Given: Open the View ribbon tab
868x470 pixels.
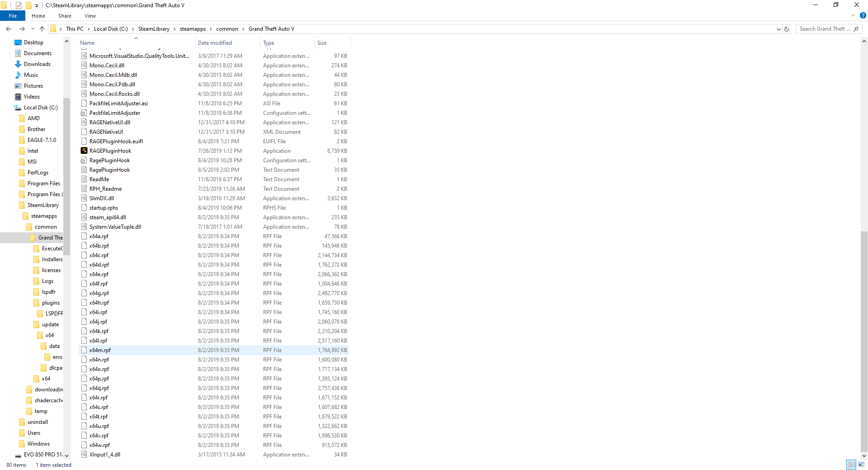Looking at the screenshot, I should click(90, 16).
